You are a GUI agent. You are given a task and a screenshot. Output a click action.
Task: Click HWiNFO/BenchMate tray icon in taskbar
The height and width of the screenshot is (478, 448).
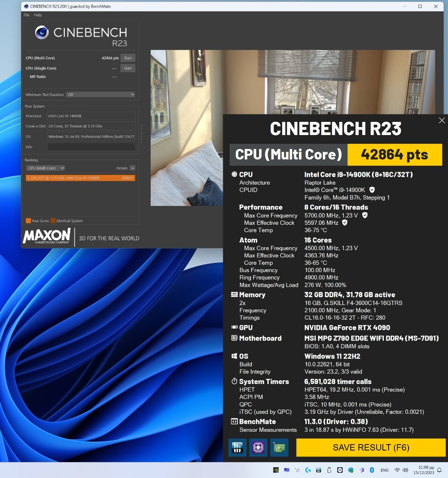(x=318, y=470)
